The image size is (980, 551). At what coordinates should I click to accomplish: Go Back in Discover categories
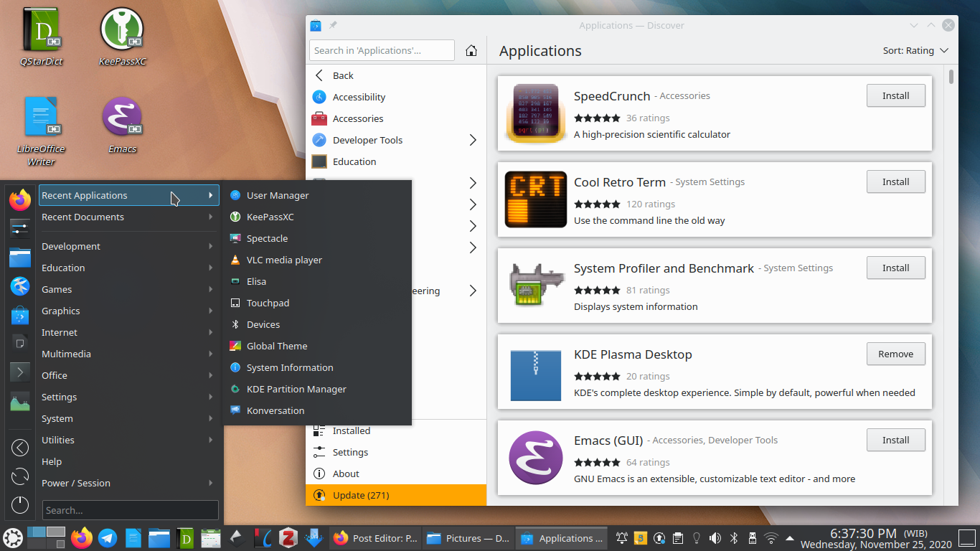(396, 75)
